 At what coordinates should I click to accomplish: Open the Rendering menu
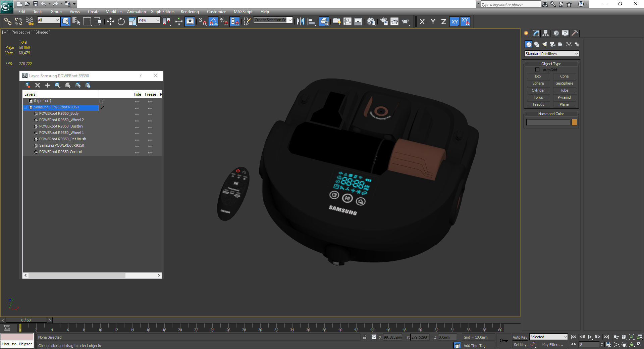(x=190, y=11)
